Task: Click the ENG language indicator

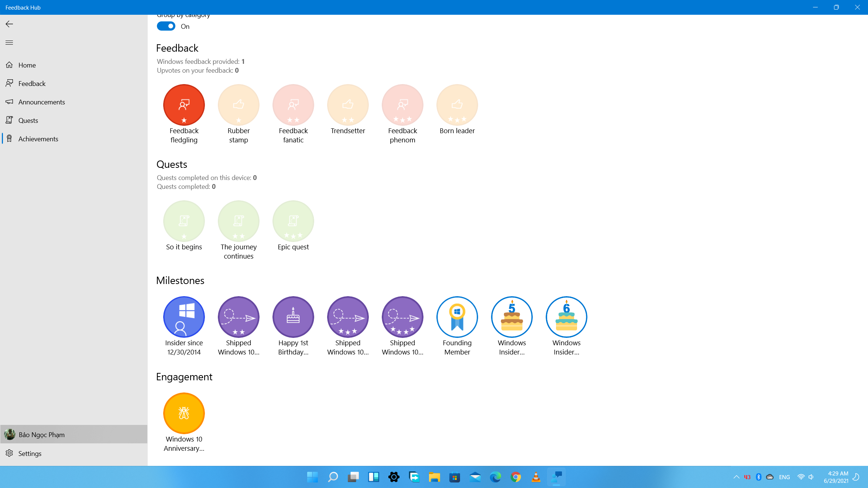Action: pyautogui.click(x=785, y=477)
